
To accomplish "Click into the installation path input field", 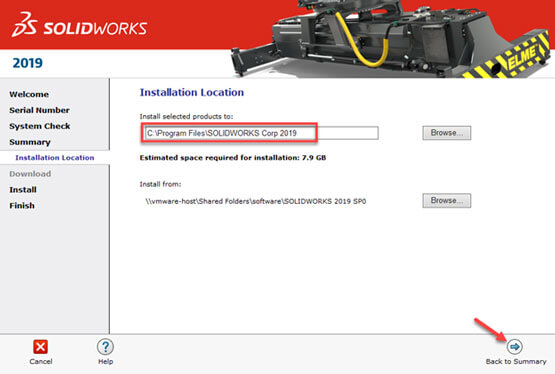I will click(261, 133).
